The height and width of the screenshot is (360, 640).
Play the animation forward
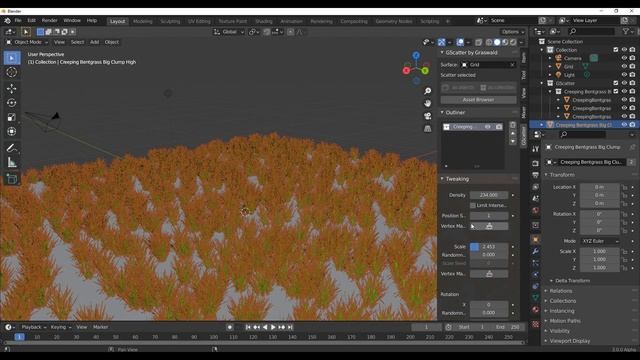pyautogui.click(x=273, y=327)
